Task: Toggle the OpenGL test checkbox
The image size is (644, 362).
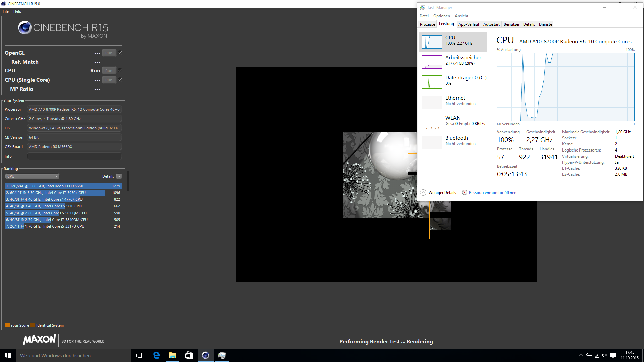Action: (120, 53)
